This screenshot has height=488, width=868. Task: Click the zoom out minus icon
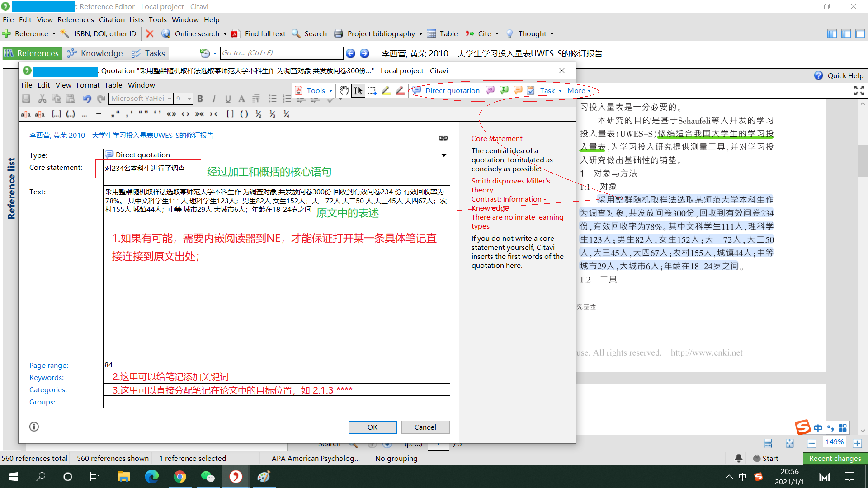(811, 443)
